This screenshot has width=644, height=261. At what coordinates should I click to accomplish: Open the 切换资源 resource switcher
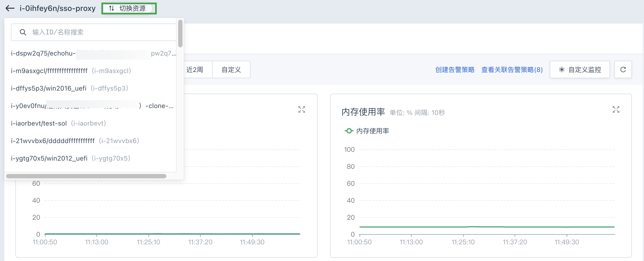click(x=129, y=8)
